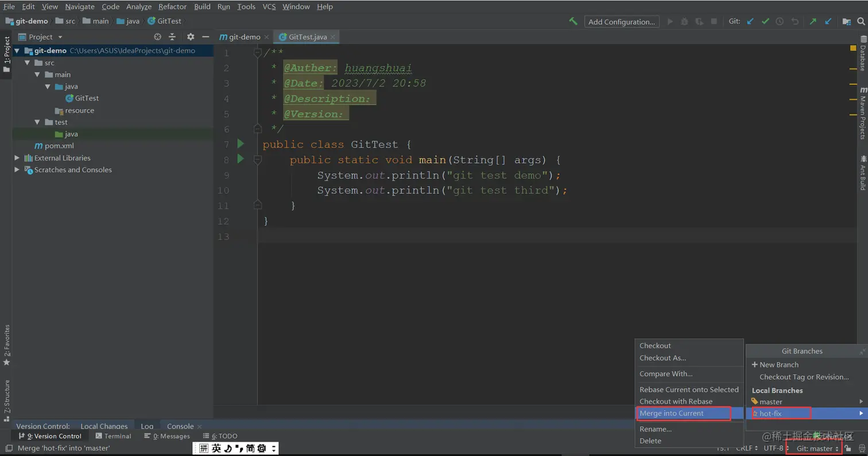This screenshot has width=868, height=456.
Task: Toggle the 1: Project tool window
Action: coord(6,55)
